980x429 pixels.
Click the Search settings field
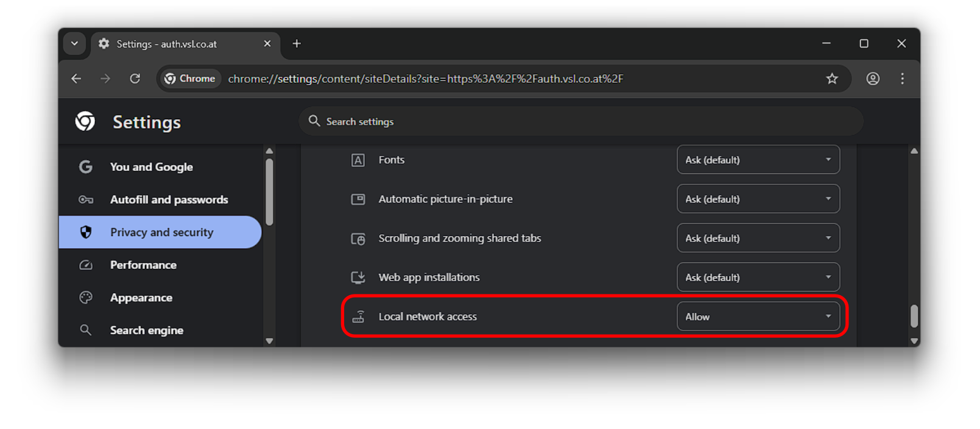579,122
